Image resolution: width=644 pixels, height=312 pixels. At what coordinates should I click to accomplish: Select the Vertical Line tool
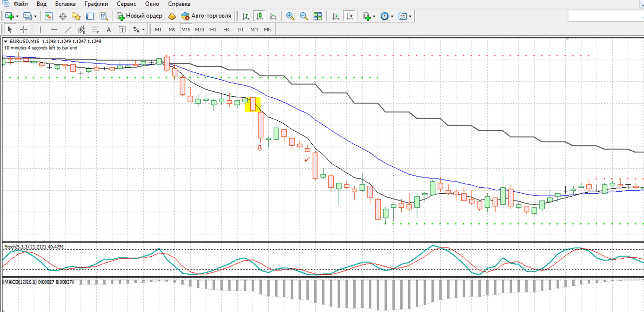40,29
